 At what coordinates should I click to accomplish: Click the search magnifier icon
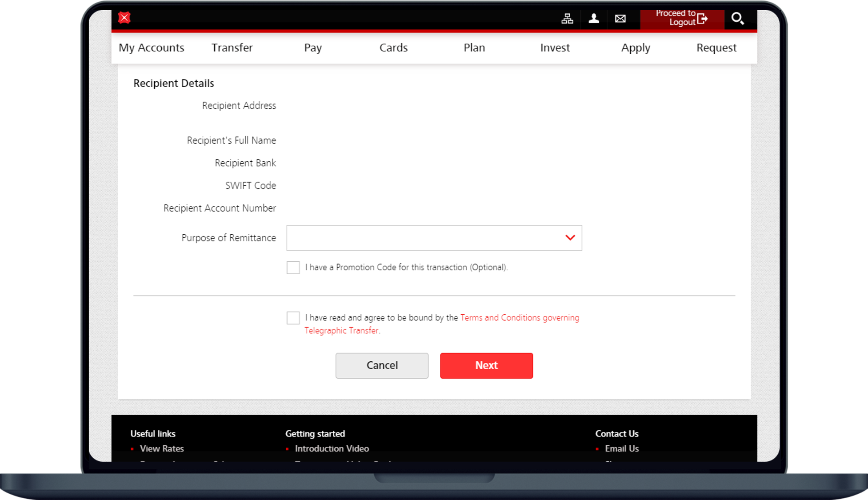[x=737, y=19]
